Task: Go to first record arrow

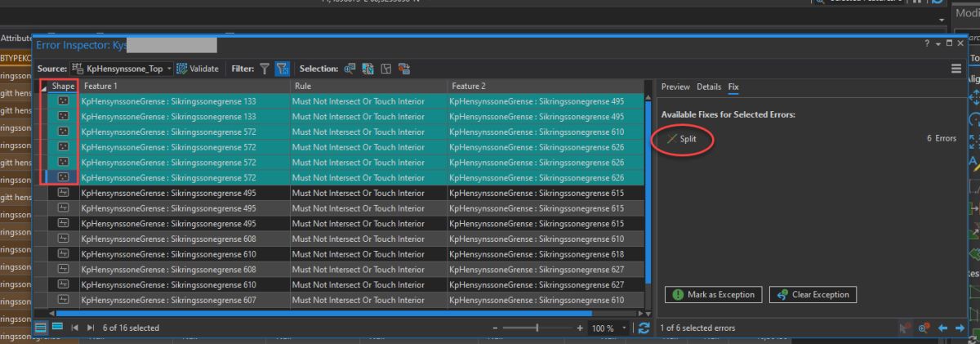Action: point(76,328)
